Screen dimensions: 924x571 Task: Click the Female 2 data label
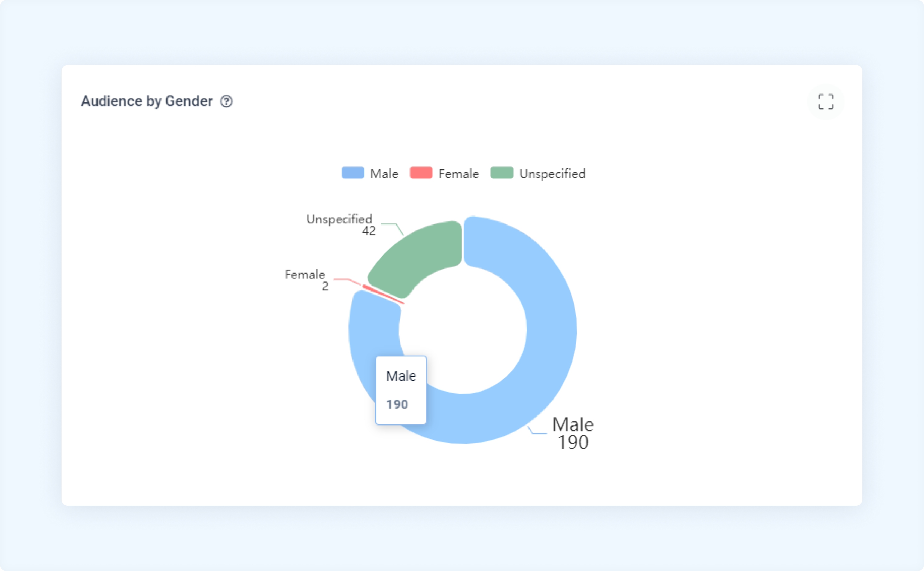(306, 280)
